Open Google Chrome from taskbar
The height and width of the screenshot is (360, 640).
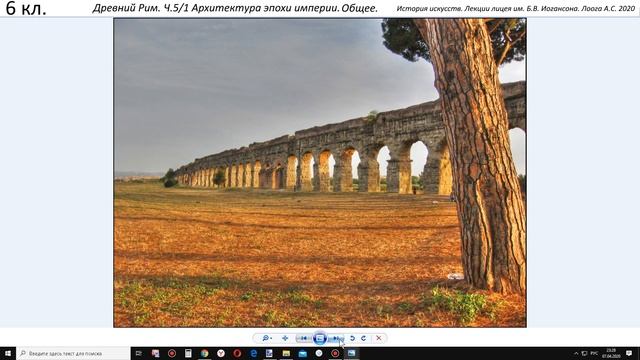(x=204, y=353)
